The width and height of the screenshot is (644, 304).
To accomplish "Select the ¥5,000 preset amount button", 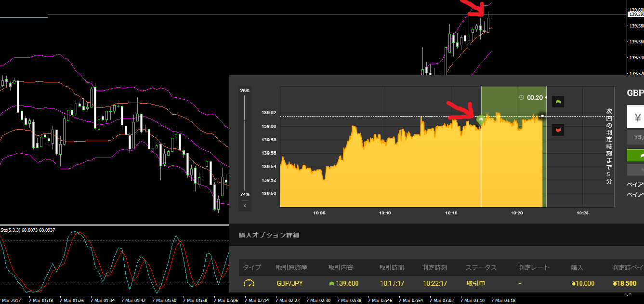I will (635, 138).
